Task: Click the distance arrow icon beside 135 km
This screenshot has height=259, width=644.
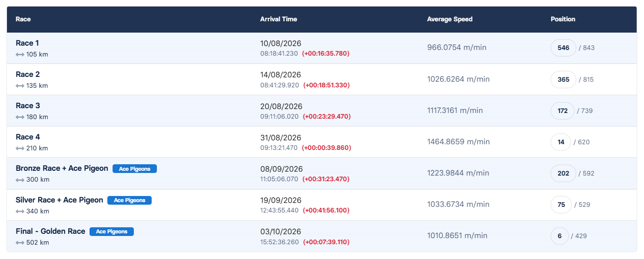Action: click(20, 86)
